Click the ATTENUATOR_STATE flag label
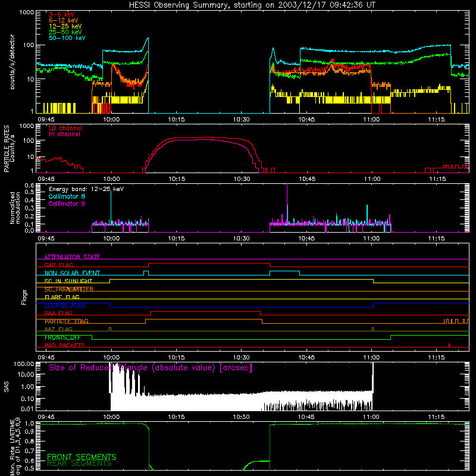 point(72,257)
